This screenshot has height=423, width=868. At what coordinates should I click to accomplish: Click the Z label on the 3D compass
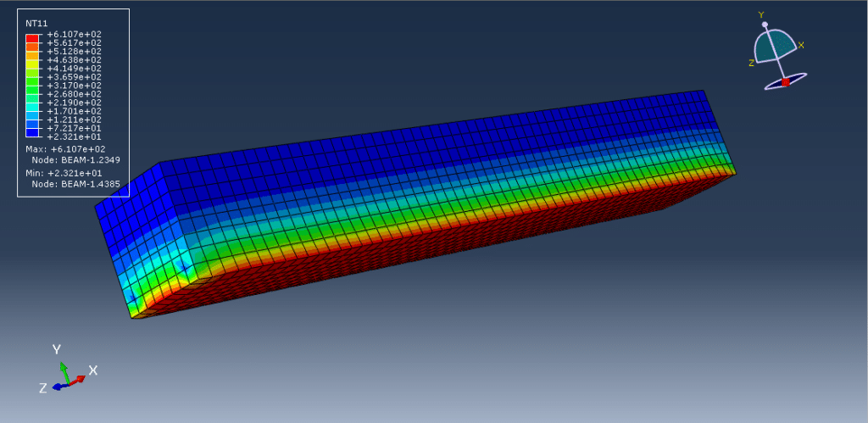pos(751,62)
